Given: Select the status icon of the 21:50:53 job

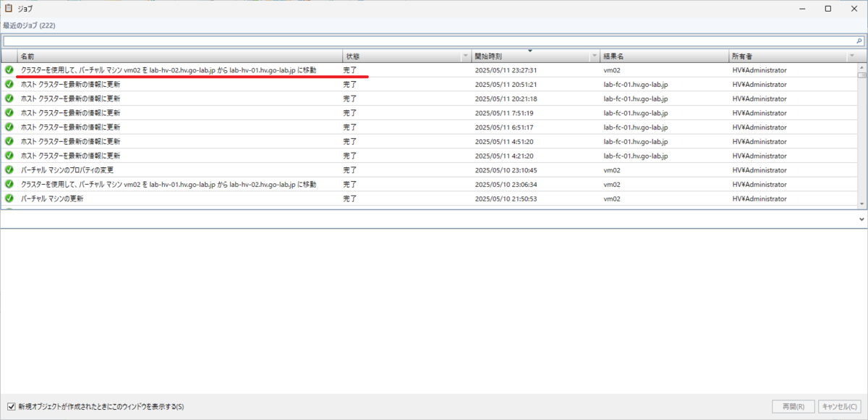Looking at the screenshot, I should [x=9, y=198].
